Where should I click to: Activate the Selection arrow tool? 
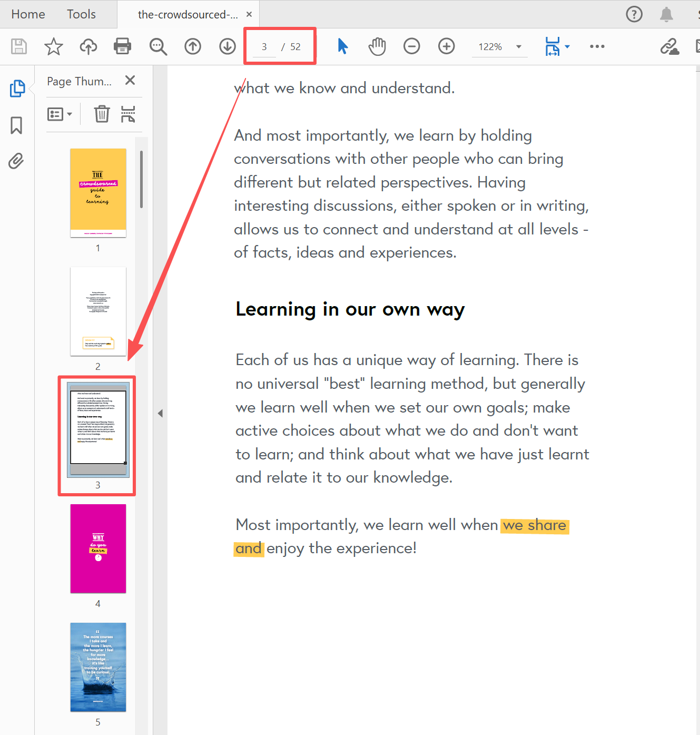point(342,46)
